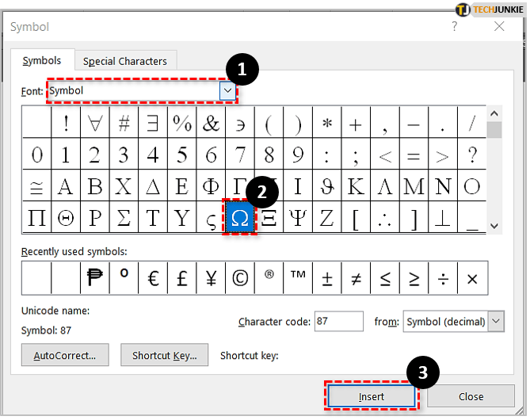Screen dimensions: 530x420
Task: Click into the Character code field
Action: point(339,322)
